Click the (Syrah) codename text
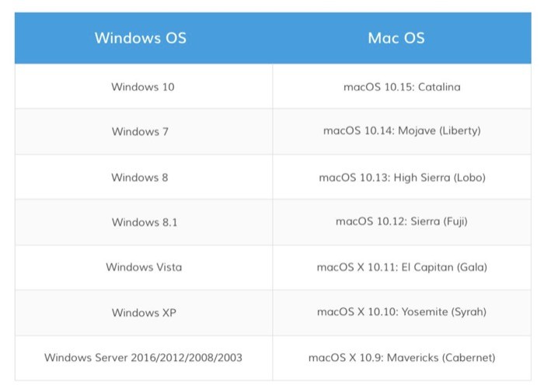The image size is (544, 392). coord(467,312)
